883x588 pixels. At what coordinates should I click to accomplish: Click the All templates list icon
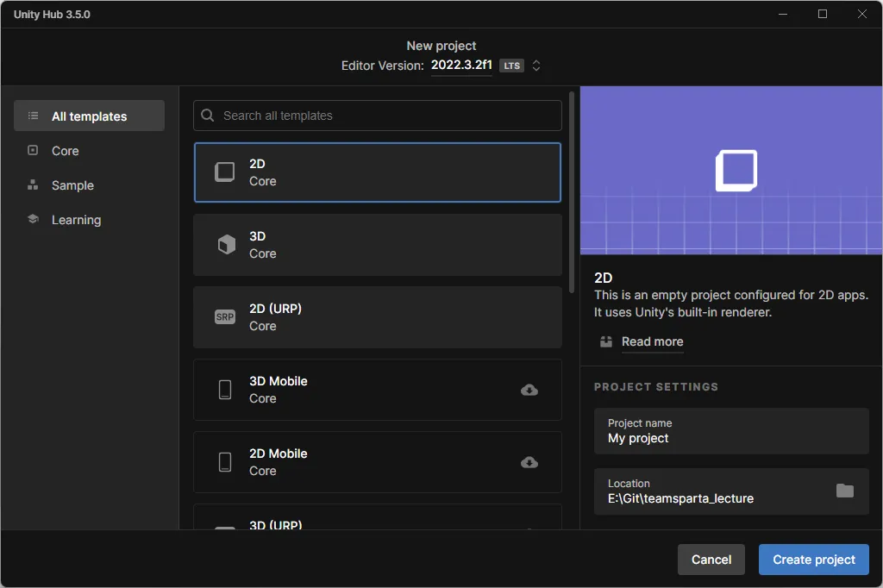pyautogui.click(x=34, y=116)
